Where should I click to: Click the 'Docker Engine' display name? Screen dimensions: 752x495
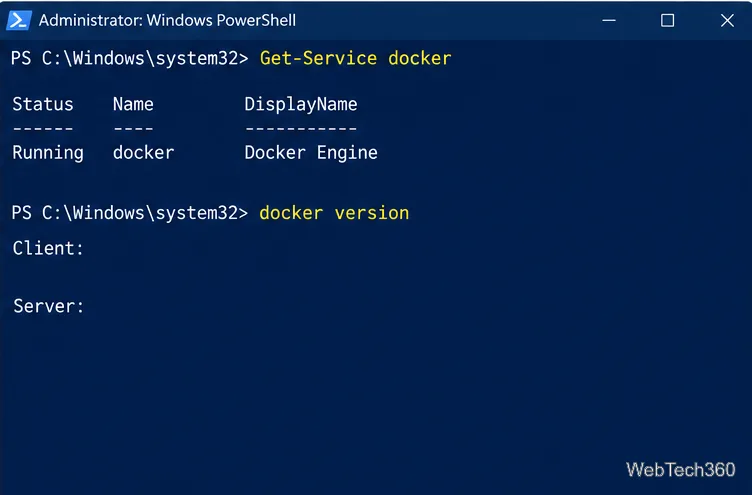[311, 153]
